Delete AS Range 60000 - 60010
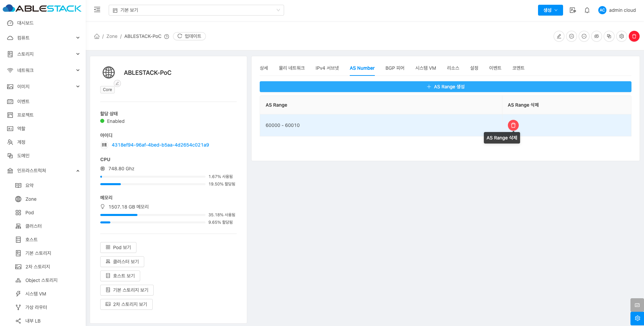 [x=513, y=125]
